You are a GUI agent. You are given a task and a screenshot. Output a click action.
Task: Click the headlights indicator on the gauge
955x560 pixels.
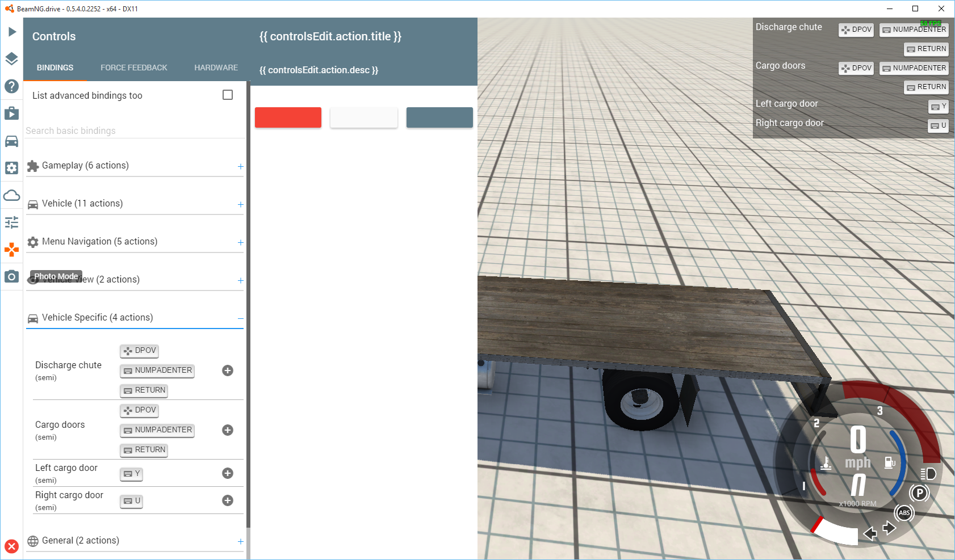[928, 474]
